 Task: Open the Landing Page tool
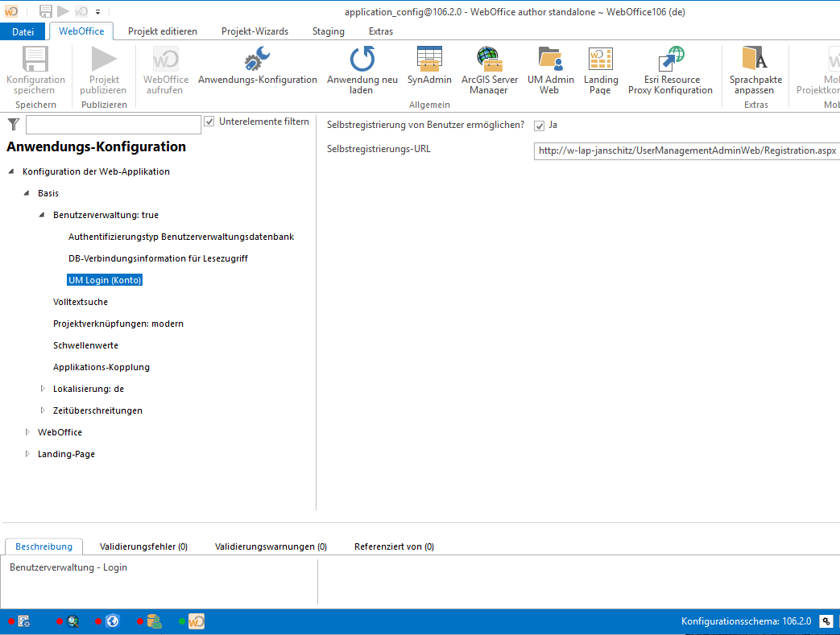pos(600,68)
